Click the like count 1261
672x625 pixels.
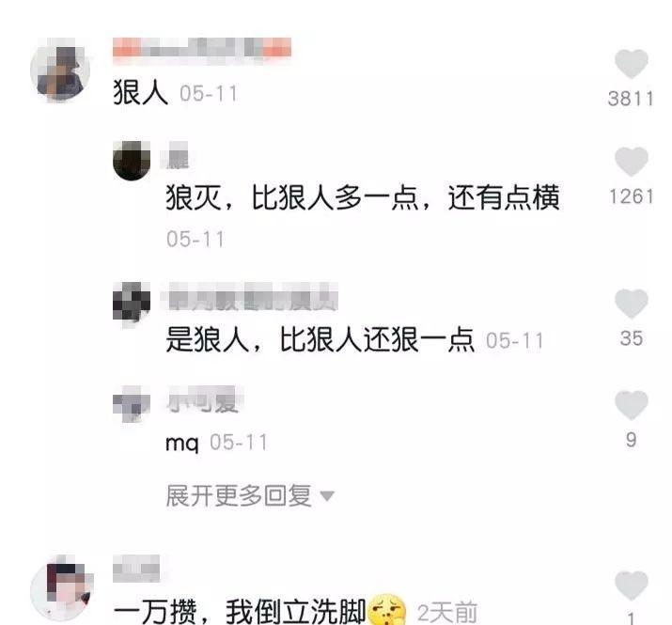coord(632,196)
